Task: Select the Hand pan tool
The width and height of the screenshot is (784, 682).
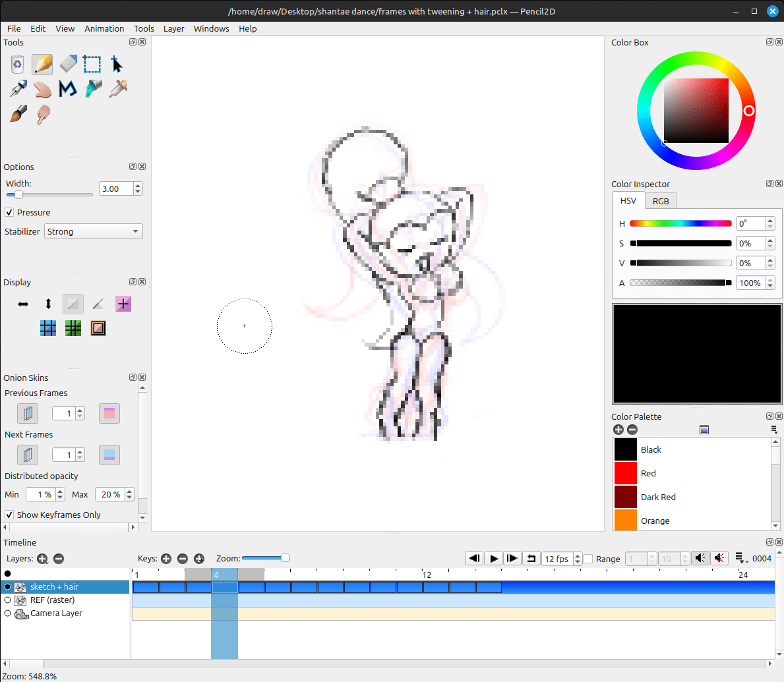Action: (x=42, y=89)
